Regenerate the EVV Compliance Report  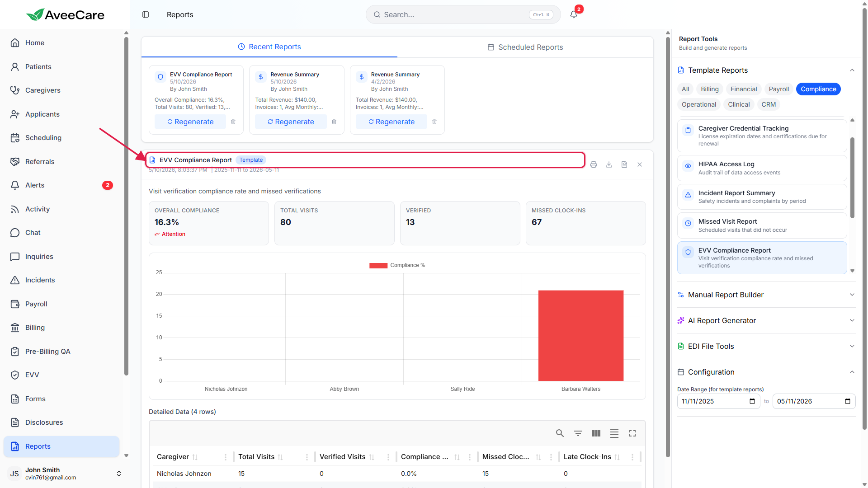(x=190, y=122)
